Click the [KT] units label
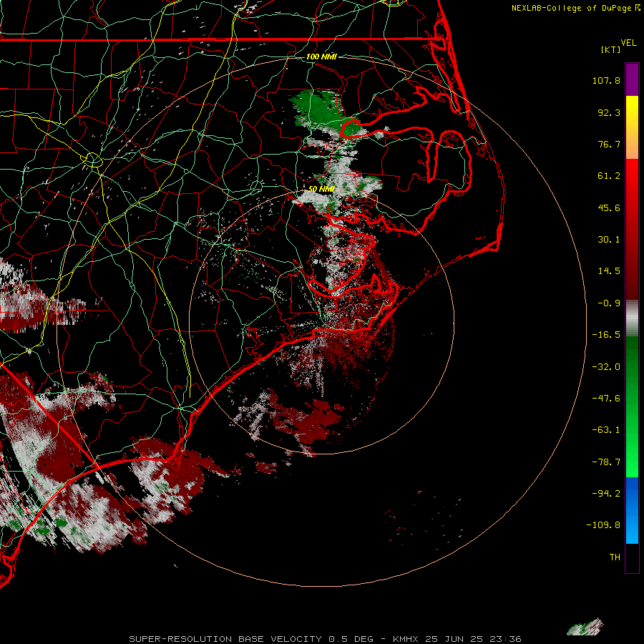 (x=611, y=49)
